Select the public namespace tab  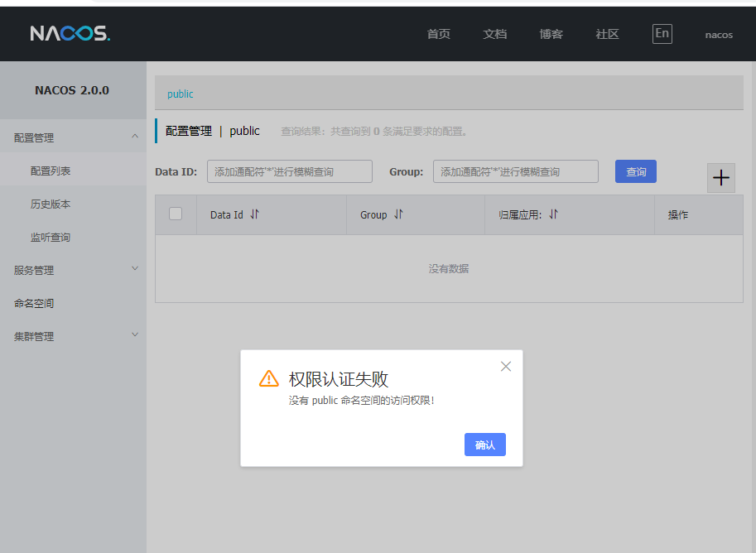(x=181, y=94)
